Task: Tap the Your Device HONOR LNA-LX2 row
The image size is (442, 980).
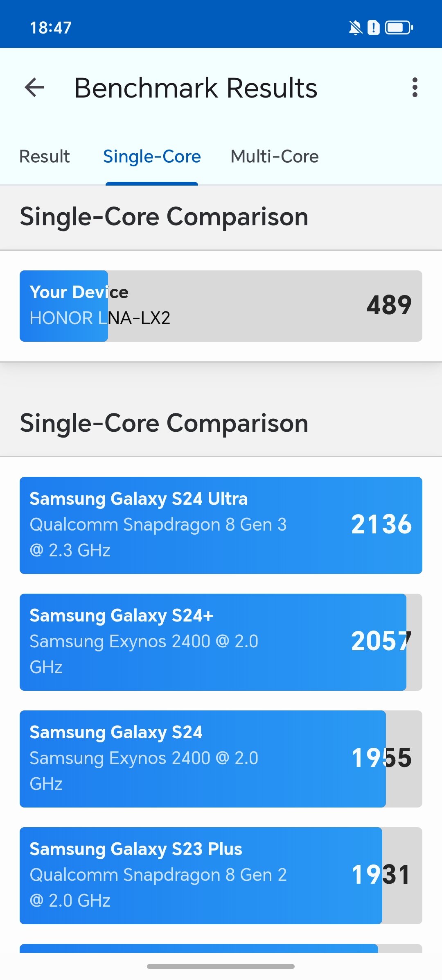Action: coord(221,306)
